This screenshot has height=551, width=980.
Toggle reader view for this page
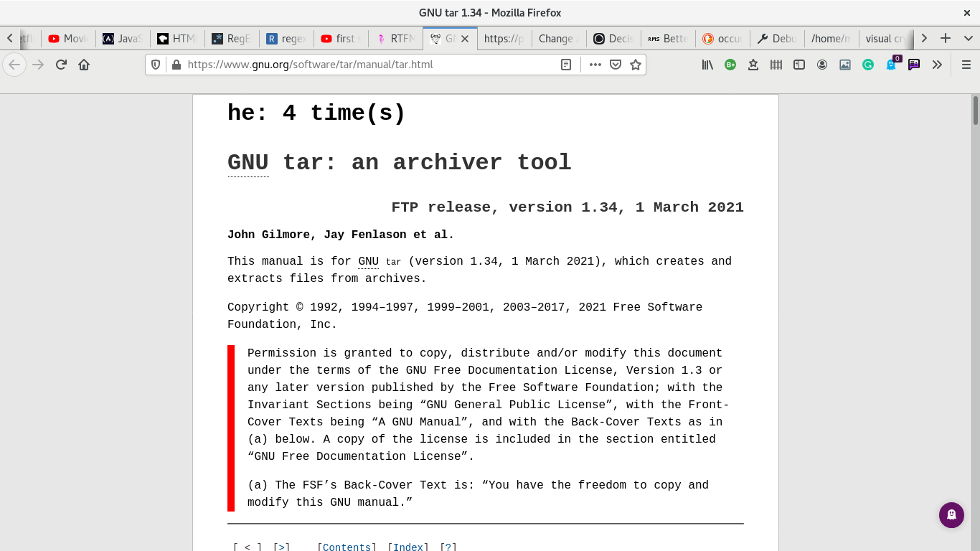pos(566,65)
